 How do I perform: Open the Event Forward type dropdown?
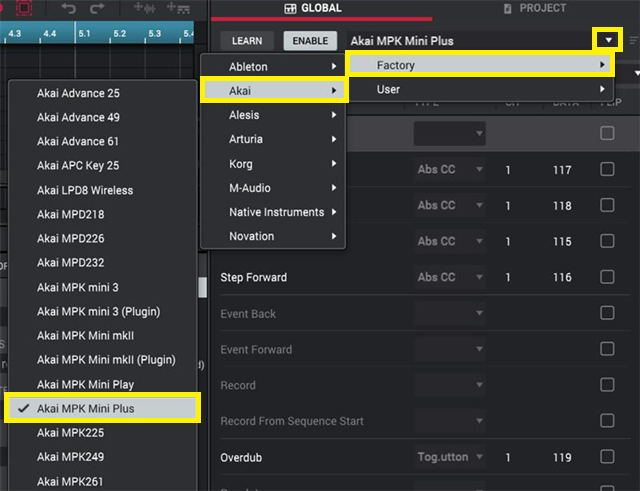(x=449, y=349)
